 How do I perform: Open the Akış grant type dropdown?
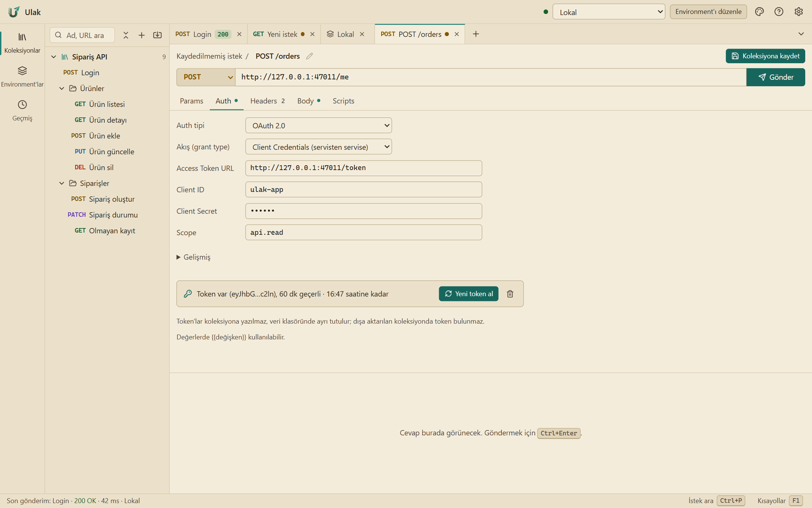click(318, 147)
